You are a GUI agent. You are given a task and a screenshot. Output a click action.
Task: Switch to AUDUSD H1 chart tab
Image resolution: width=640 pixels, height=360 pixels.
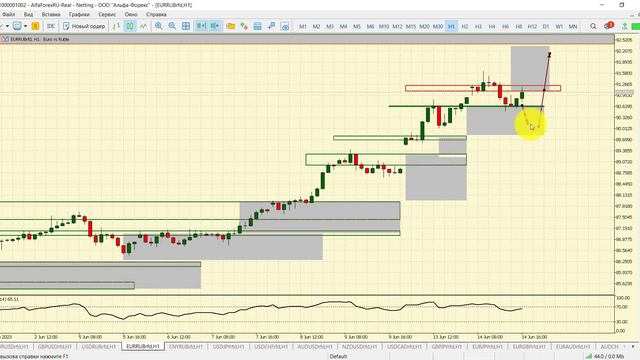click(314, 347)
